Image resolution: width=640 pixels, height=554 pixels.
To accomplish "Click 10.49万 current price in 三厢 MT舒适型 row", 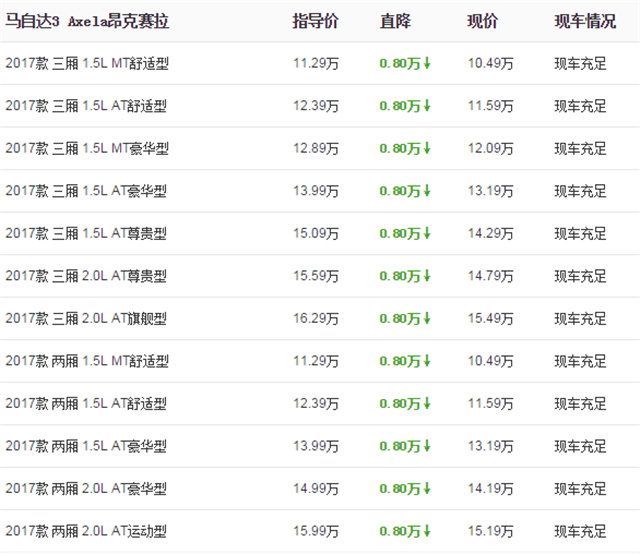I will 491,63.
